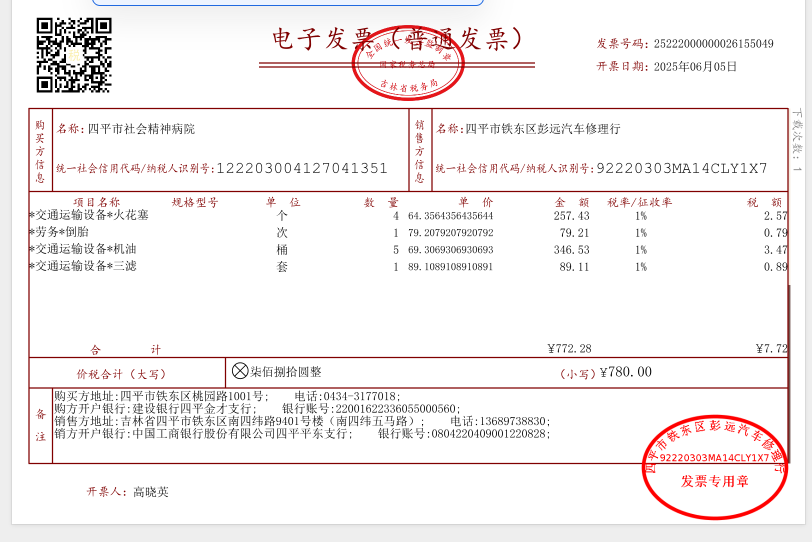Click the 备注 label cell
Image resolution: width=812 pixels, height=542 pixels.
coord(41,426)
